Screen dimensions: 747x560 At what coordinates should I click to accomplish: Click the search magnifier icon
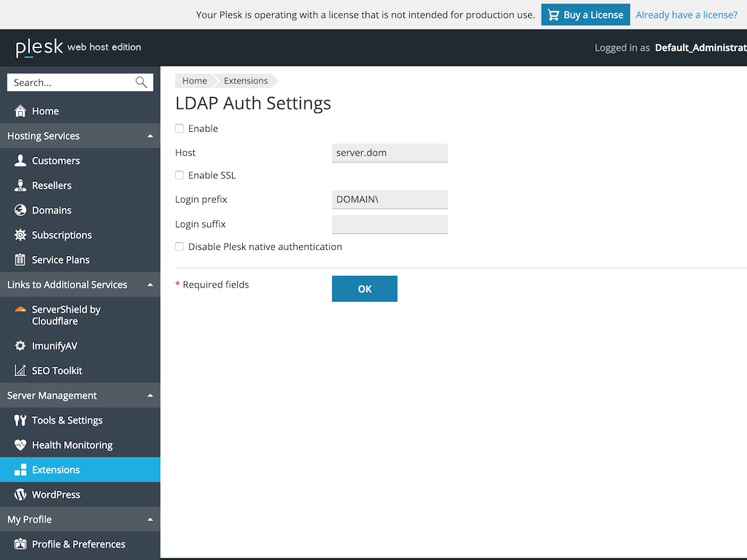[141, 82]
